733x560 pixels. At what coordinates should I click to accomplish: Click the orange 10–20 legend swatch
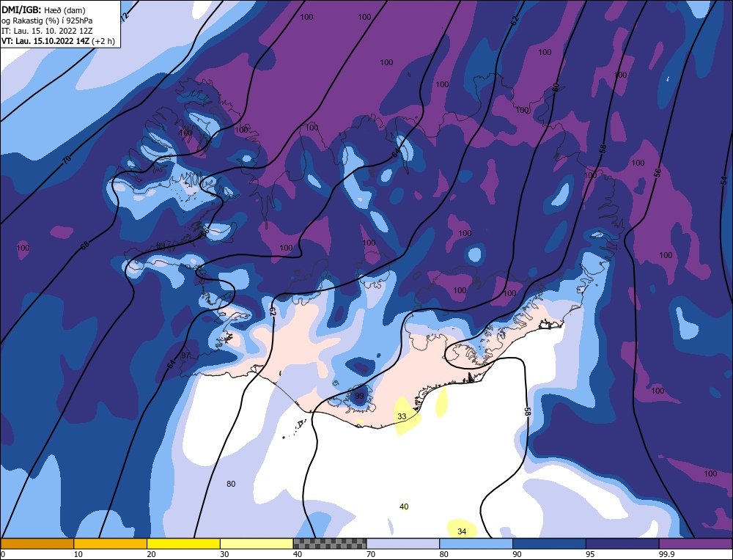111,543
